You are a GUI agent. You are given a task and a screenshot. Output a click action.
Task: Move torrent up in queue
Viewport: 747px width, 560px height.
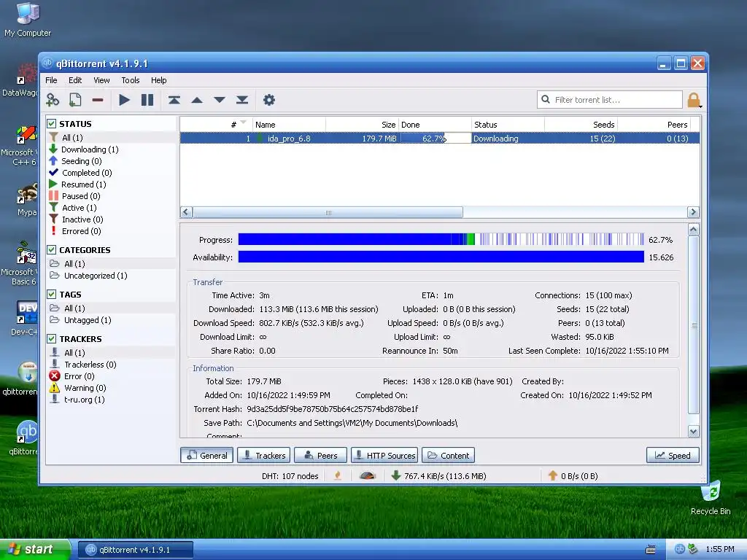pos(197,100)
